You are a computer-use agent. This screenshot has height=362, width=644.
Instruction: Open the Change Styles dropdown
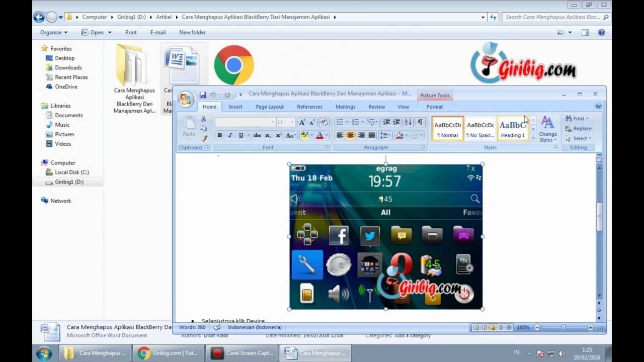[547, 129]
